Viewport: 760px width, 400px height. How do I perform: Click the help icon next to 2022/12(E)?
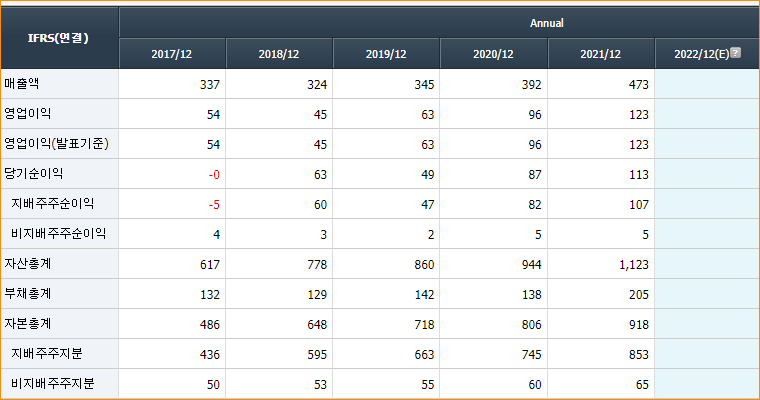(x=735, y=52)
